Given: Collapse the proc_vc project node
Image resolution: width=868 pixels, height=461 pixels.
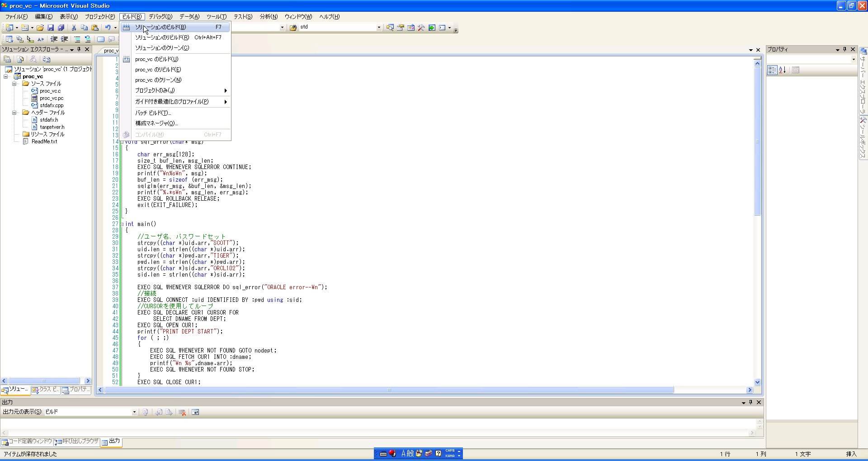Looking at the screenshot, I should click(6, 76).
